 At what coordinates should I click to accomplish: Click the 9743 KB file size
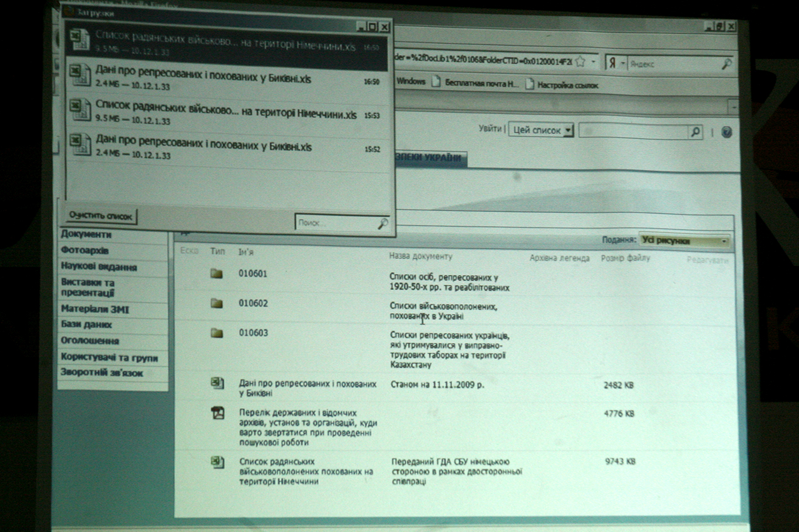point(621,462)
